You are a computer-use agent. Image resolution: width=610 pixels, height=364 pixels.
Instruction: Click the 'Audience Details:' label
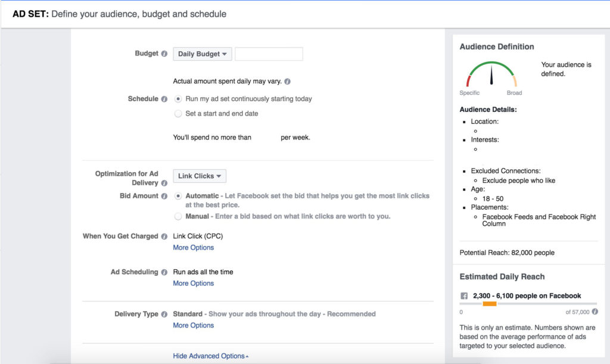tap(488, 110)
